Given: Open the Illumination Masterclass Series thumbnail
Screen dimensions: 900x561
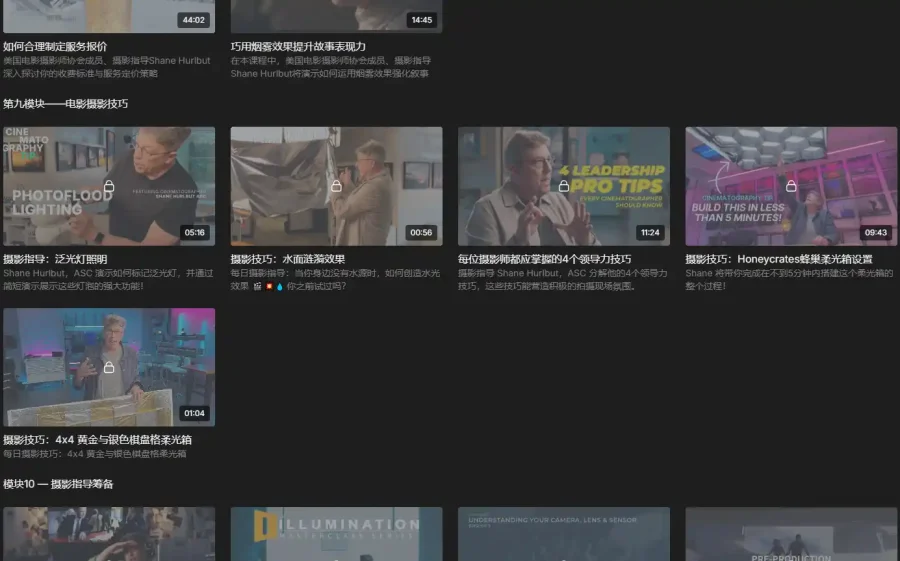Looking at the screenshot, I should (336, 534).
